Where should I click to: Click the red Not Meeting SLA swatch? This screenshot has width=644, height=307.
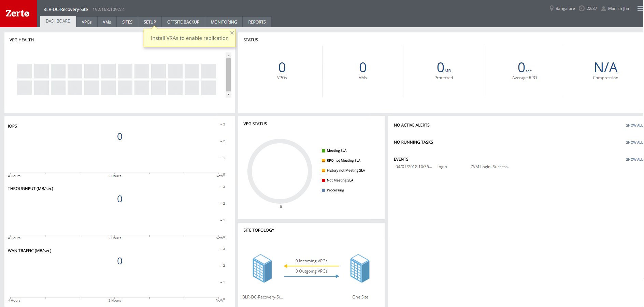click(x=324, y=180)
